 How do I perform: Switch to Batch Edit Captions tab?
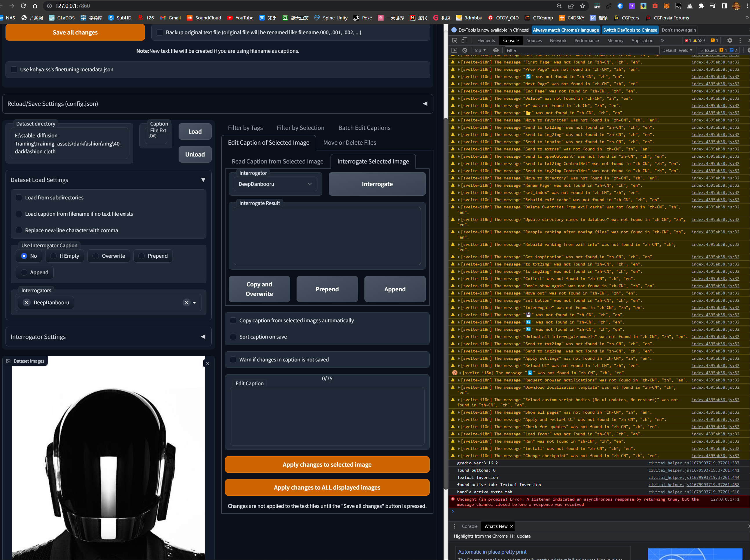click(x=364, y=128)
